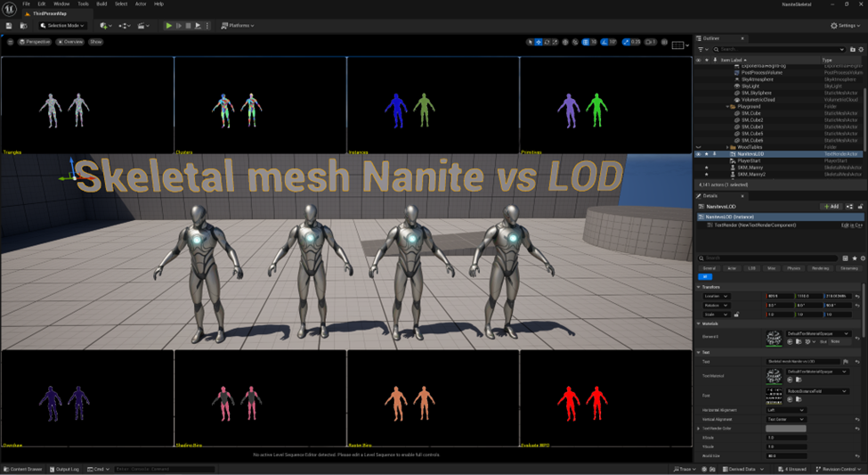Click the Outliner search field

(x=779, y=49)
